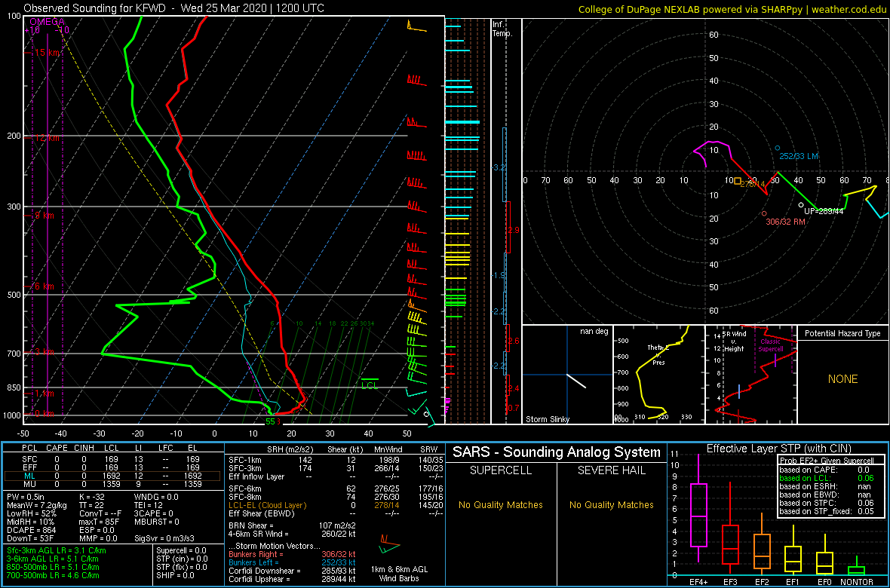Click the magenta OMEGA label

point(47,22)
